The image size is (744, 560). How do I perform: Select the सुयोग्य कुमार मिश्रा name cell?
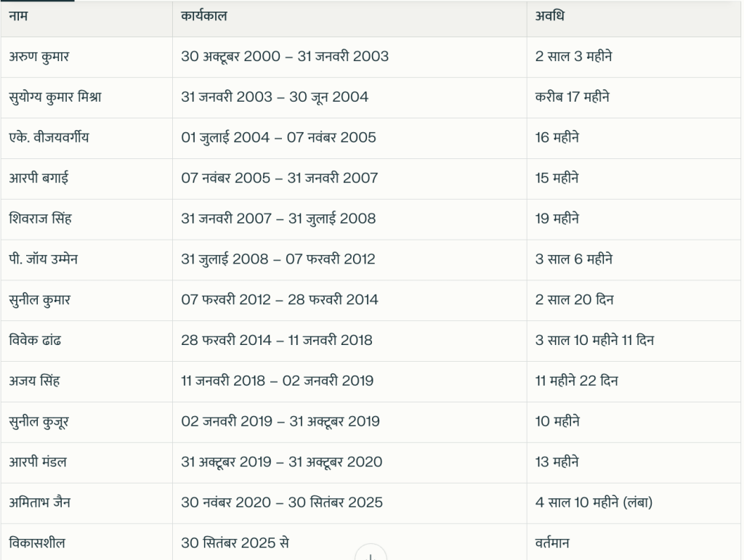point(55,97)
